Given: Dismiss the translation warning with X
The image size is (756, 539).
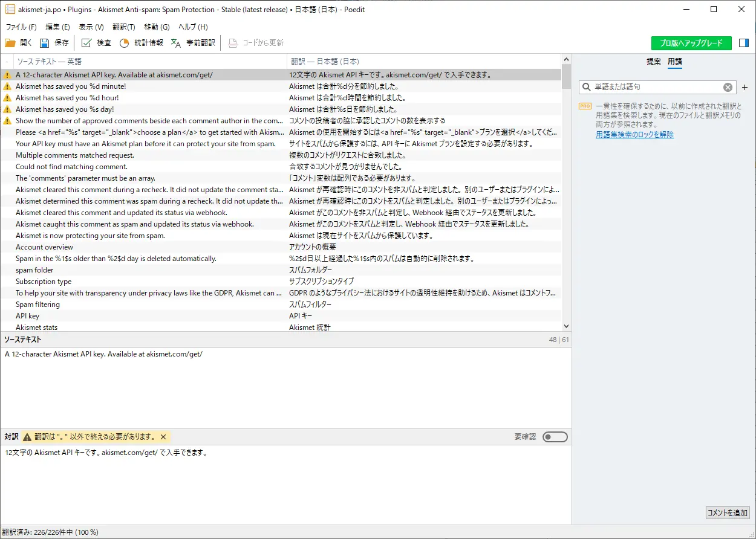Looking at the screenshot, I should [x=163, y=437].
